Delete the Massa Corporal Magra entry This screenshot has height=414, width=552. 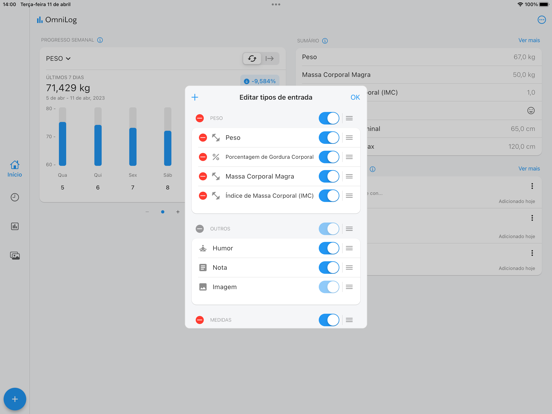point(203,176)
